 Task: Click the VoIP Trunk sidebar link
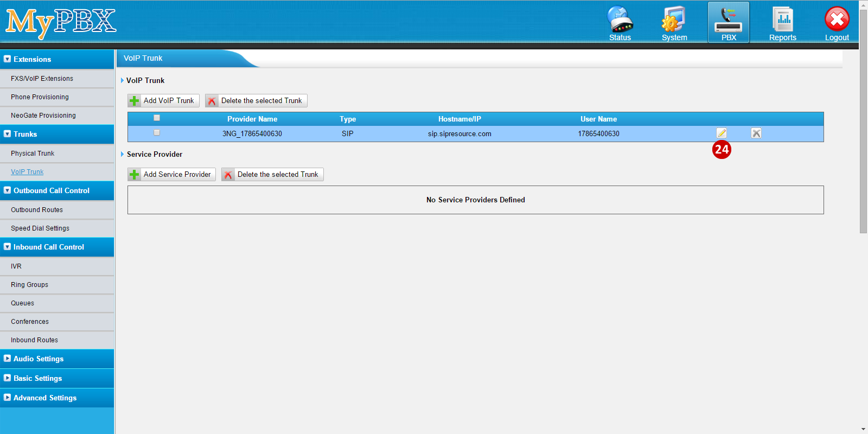click(x=27, y=172)
